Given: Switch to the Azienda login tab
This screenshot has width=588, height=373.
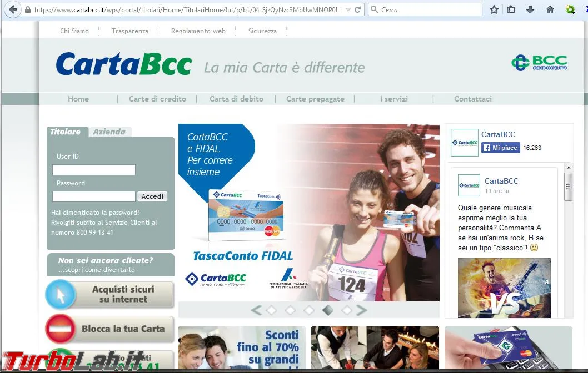Looking at the screenshot, I should [x=109, y=132].
